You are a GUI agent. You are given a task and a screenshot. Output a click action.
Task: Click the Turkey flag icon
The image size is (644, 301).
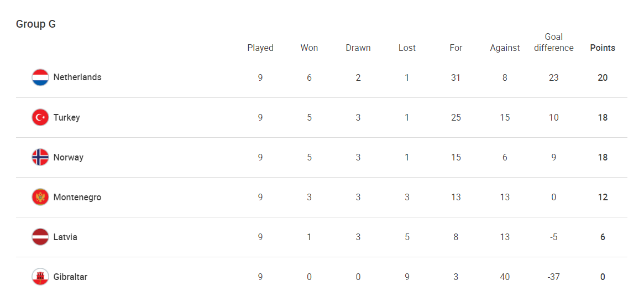click(x=40, y=117)
